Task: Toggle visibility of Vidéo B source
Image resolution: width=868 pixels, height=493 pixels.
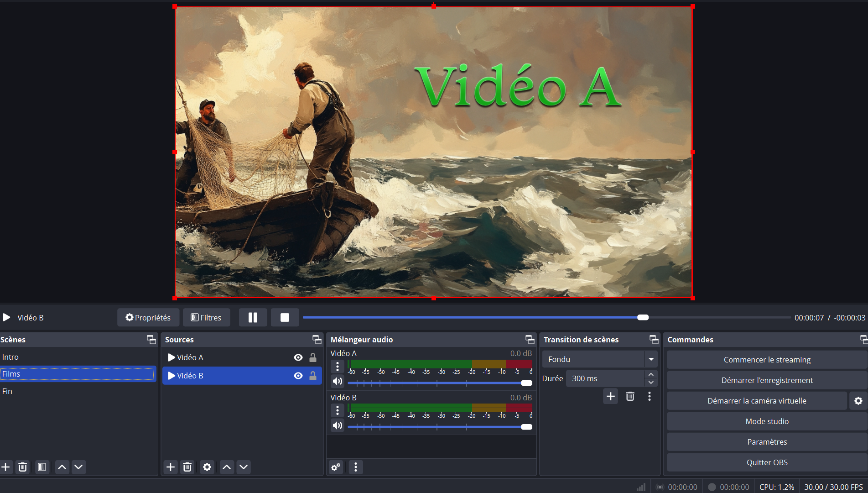Action: coord(298,376)
